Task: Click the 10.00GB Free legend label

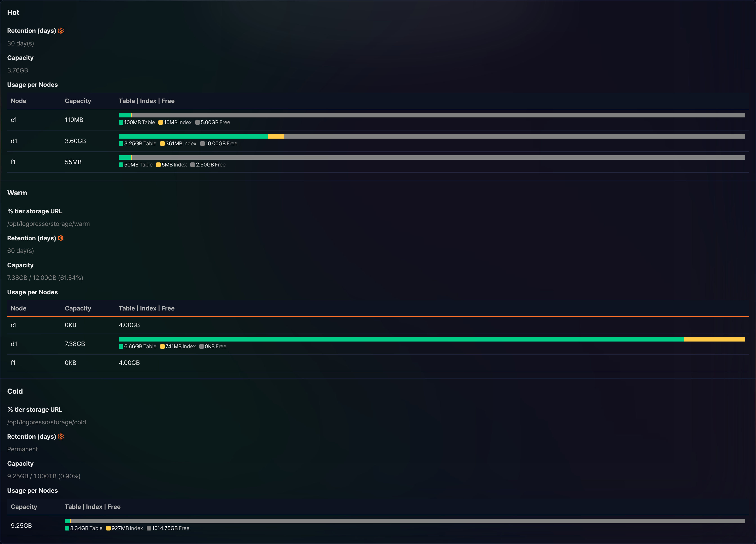Action: (221, 144)
